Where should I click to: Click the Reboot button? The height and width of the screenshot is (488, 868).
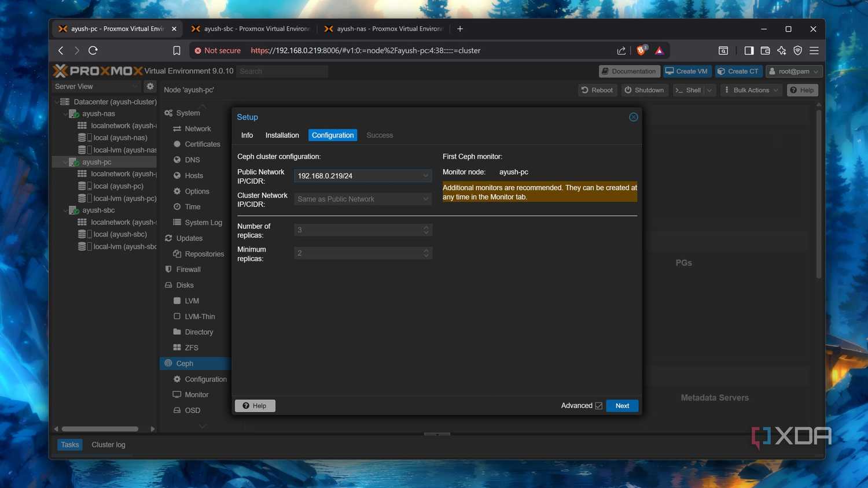tap(597, 90)
